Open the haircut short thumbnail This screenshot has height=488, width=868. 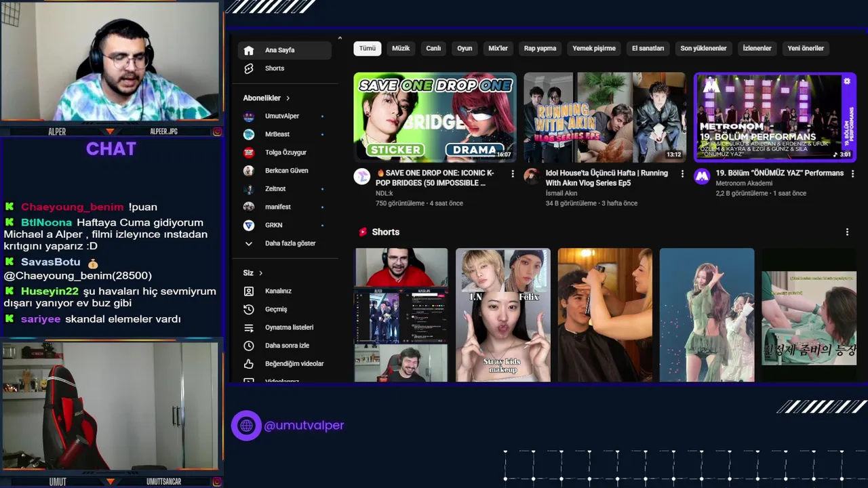click(x=605, y=315)
